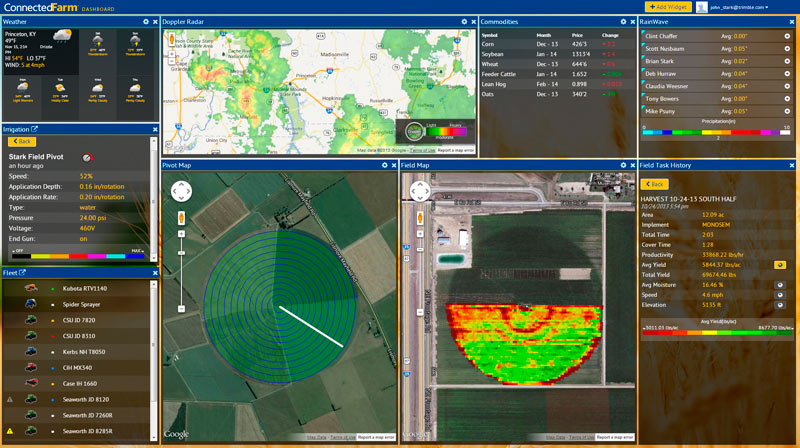Select the Feeder Cattle commodity row
This screenshot has width=800, height=448.
[x=557, y=74]
